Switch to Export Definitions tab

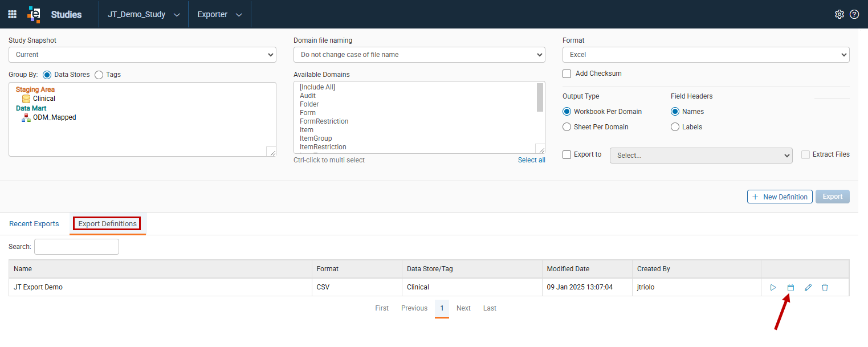108,224
